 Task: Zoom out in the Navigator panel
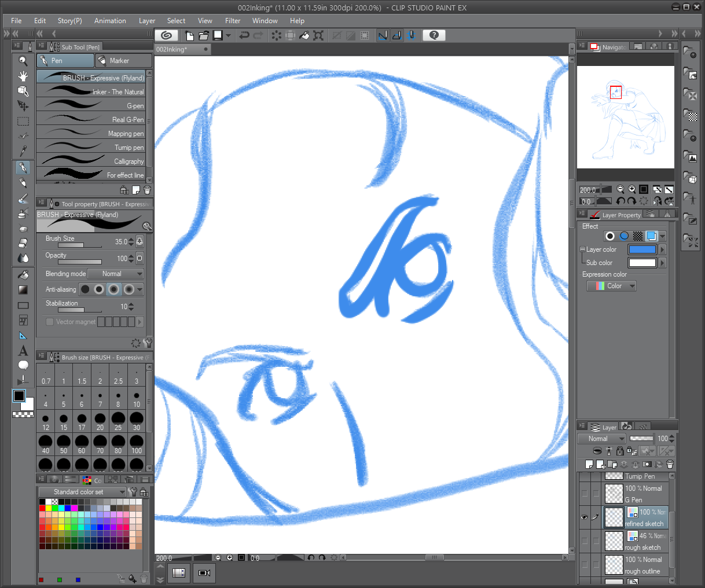point(620,189)
